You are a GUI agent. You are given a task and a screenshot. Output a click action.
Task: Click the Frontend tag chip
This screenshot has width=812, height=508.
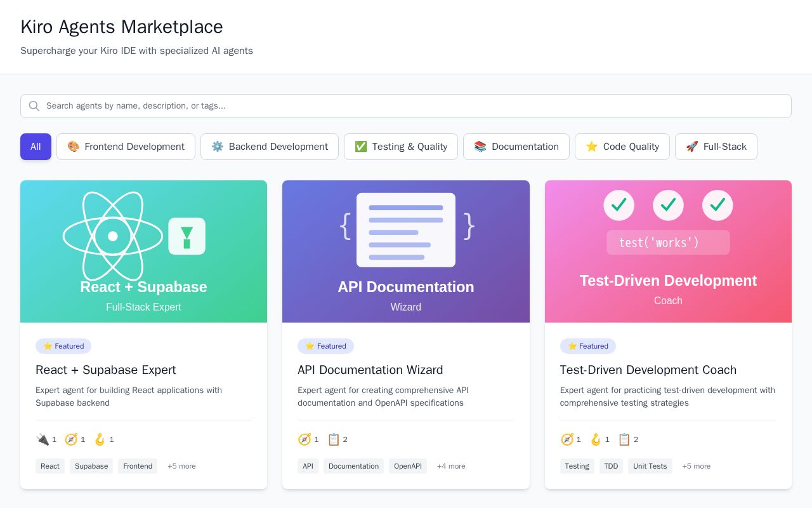tap(138, 466)
